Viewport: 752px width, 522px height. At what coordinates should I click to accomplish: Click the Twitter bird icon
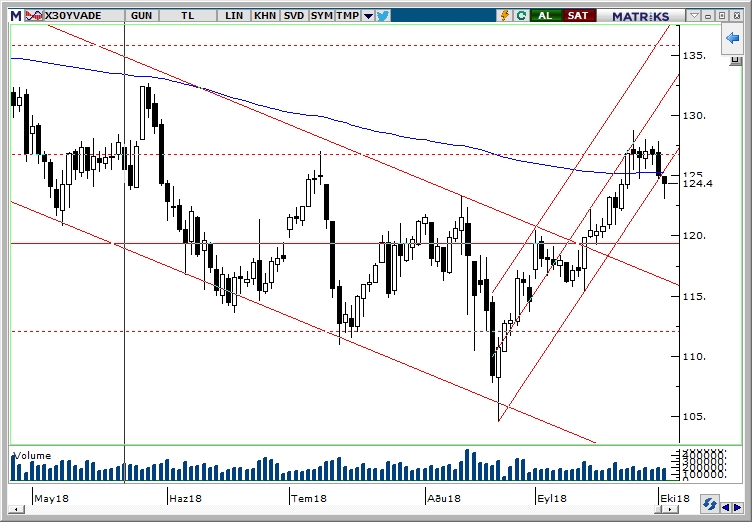[x=383, y=16]
